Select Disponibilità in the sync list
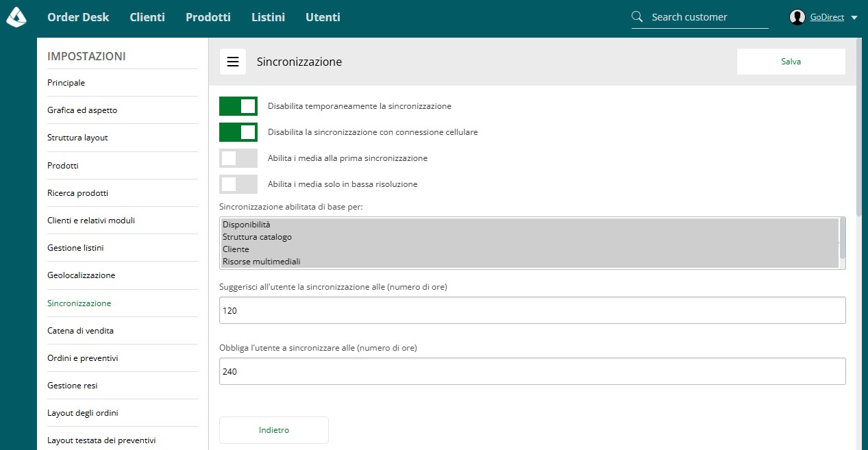The width and height of the screenshot is (868, 450). click(530, 225)
